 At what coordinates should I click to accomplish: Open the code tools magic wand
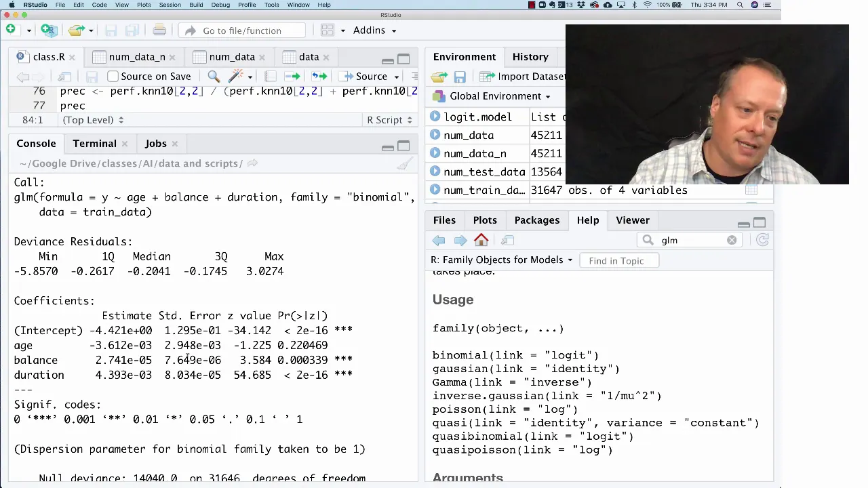coord(237,77)
